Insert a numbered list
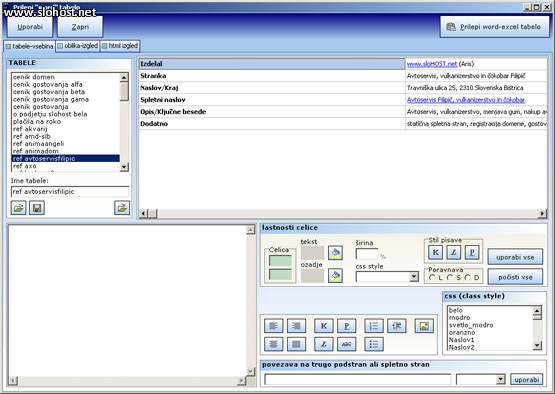The image size is (555, 394). [374, 326]
